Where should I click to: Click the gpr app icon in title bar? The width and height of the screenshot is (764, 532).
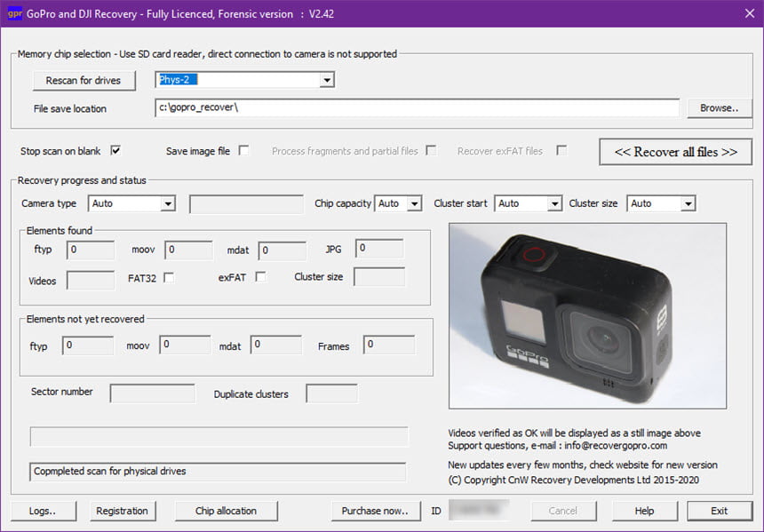pyautogui.click(x=15, y=13)
